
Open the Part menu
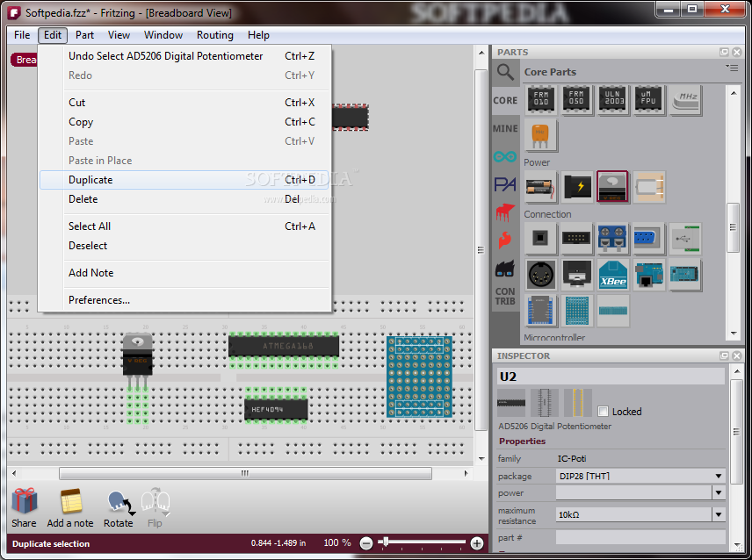coord(84,35)
